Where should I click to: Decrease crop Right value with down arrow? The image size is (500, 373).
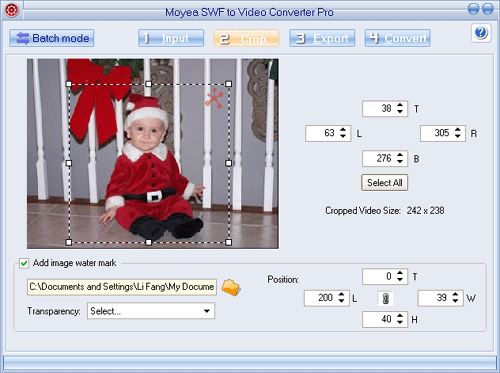point(458,137)
